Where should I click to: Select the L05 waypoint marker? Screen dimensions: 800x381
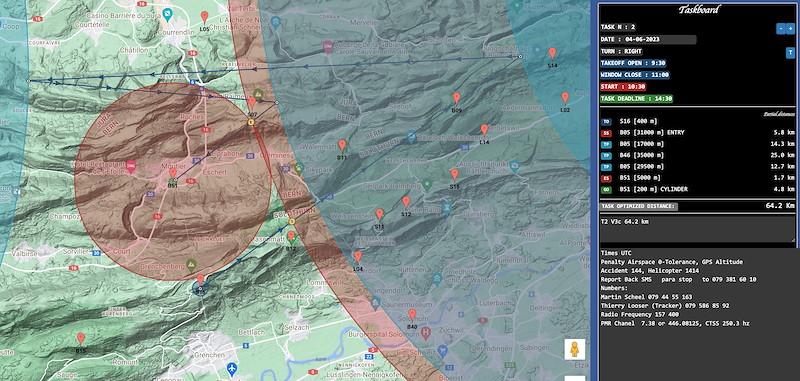205,17
